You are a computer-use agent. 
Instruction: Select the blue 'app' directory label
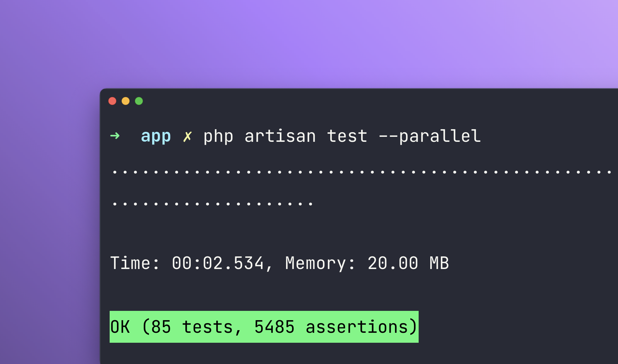[x=155, y=136]
